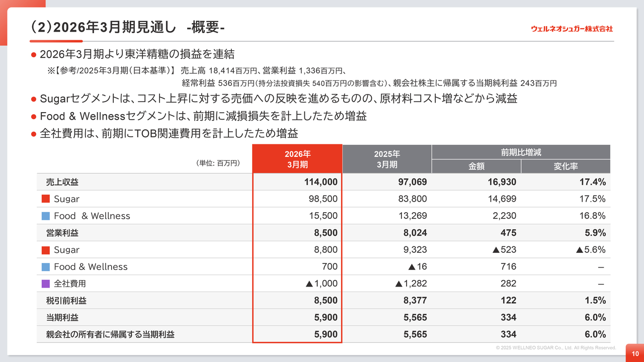Screen dimensions: 644x362
Task: Select the 8,800 Sugar profit value
Action: point(326,250)
